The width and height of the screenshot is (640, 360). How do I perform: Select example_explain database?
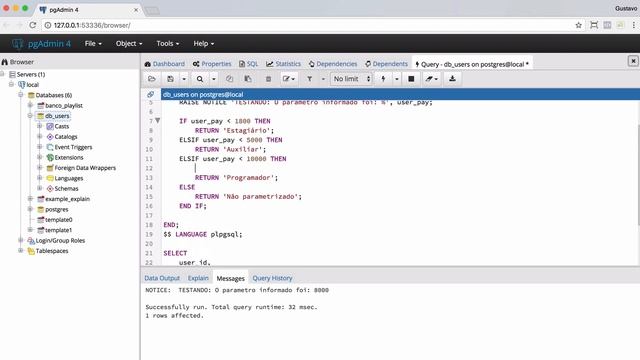67,199
